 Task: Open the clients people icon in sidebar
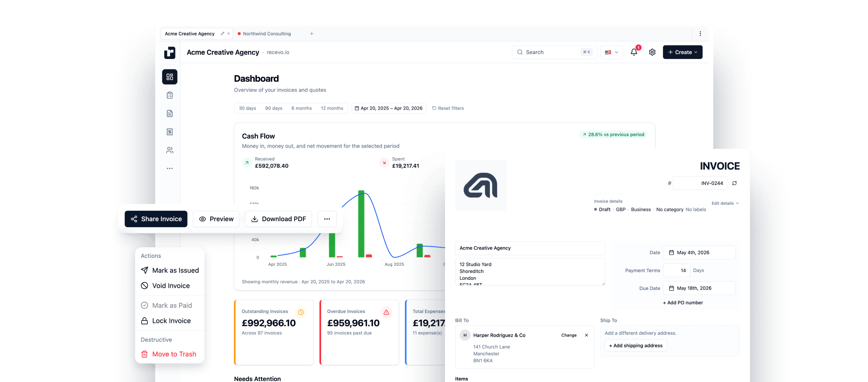coord(169,150)
